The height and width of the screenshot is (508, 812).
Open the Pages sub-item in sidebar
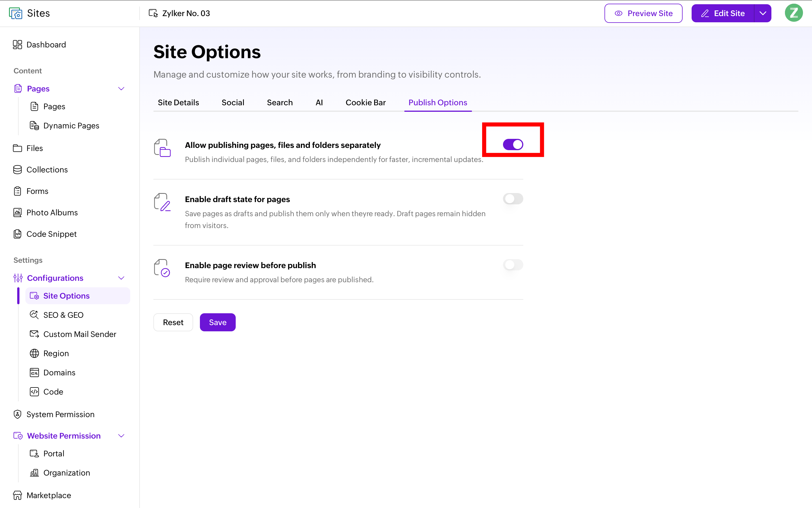coord(48,106)
